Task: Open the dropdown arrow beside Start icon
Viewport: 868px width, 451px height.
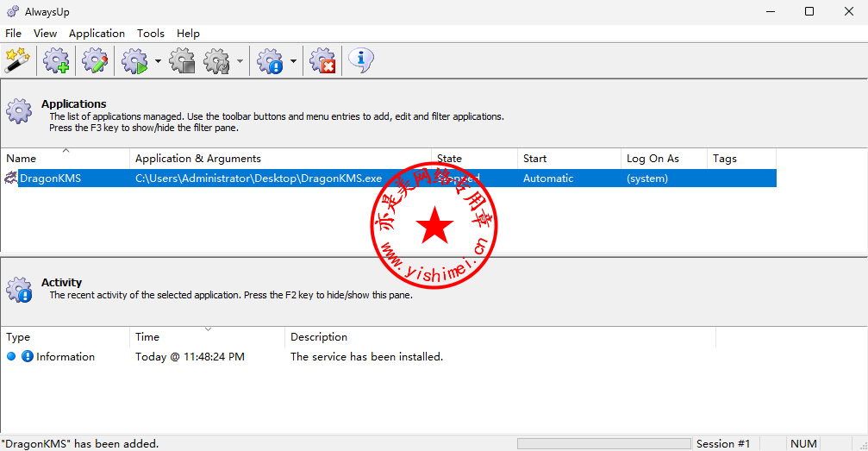Action: tap(158, 62)
